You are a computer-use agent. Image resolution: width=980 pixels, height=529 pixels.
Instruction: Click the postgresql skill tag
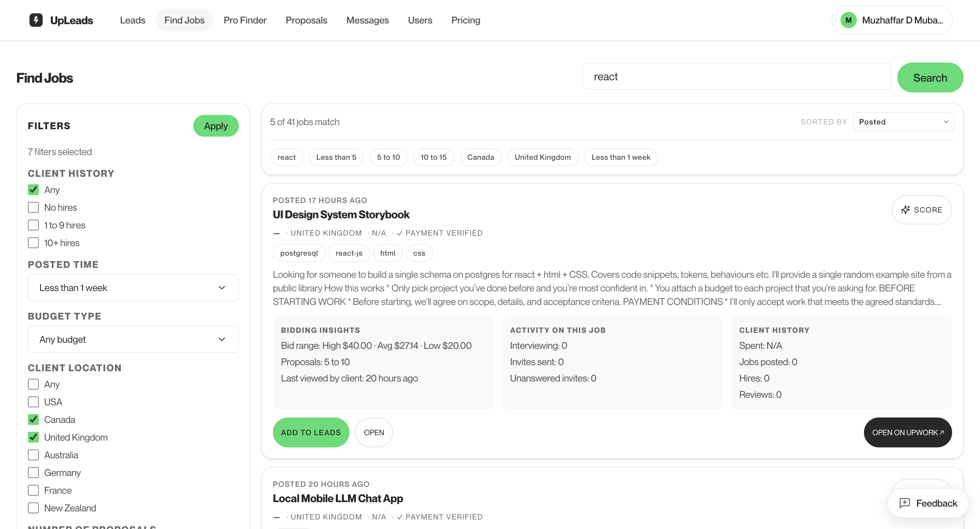[x=299, y=253]
